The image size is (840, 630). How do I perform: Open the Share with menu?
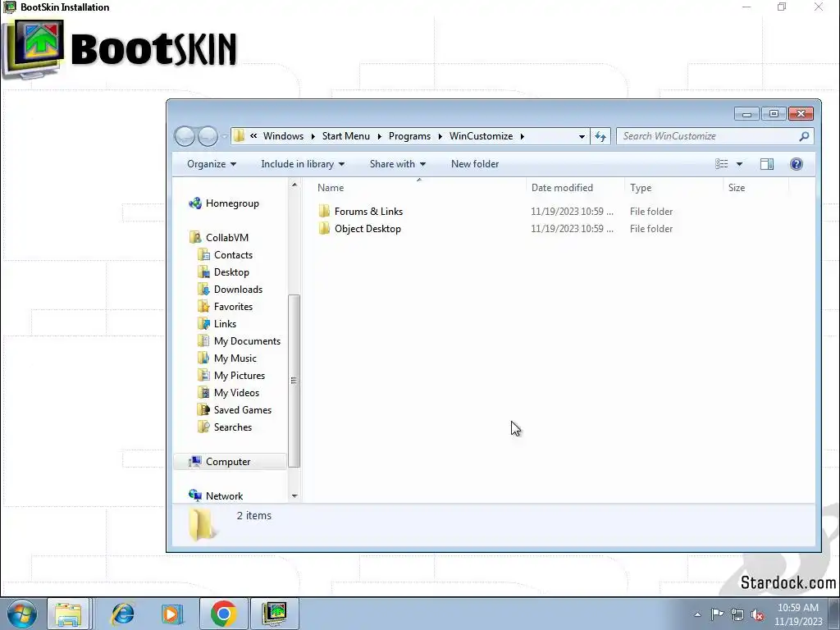point(398,164)
